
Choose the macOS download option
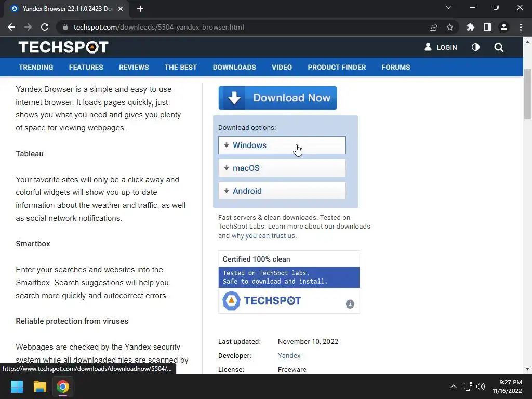point(282,168)
